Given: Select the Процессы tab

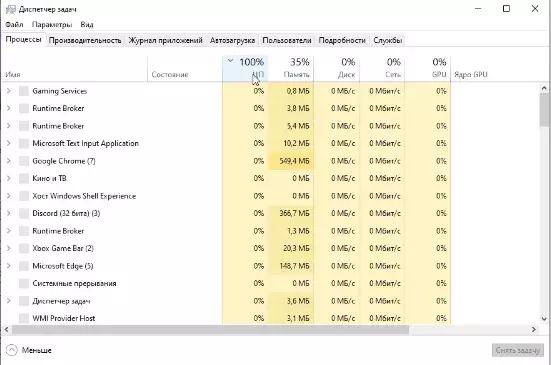Looking at the screenshot, I should click(23, 40).
